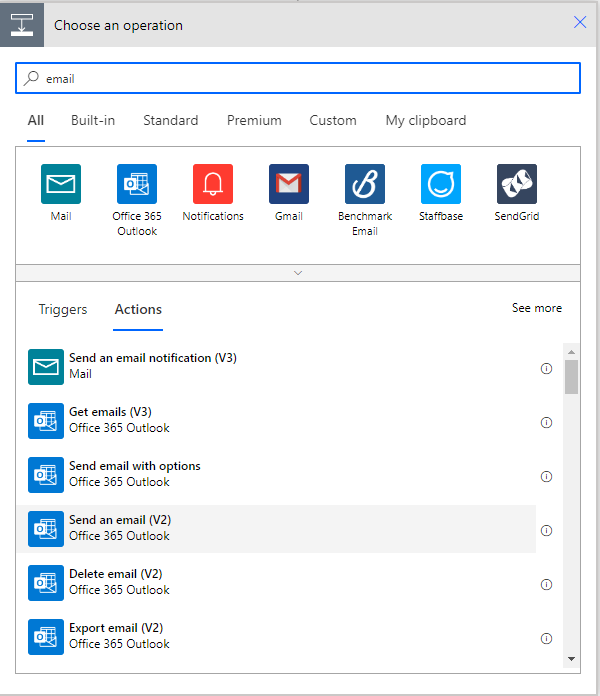This screenshot has height=696, width=600.
Task: Select the Benchmark Email connector
Action: point(365,184)
